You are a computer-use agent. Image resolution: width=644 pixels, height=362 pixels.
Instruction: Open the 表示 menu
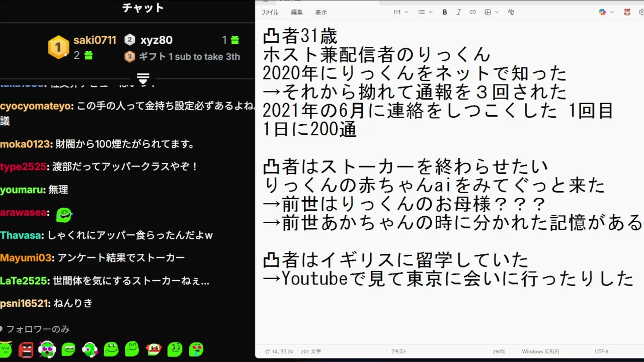tap(321, 13)
